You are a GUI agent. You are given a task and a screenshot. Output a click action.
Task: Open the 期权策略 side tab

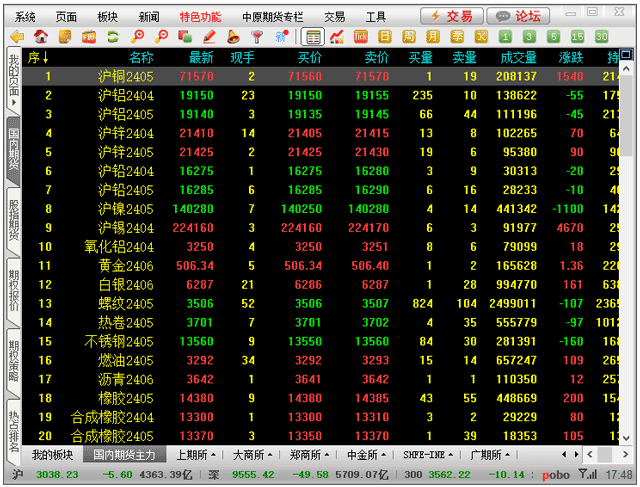14,361
